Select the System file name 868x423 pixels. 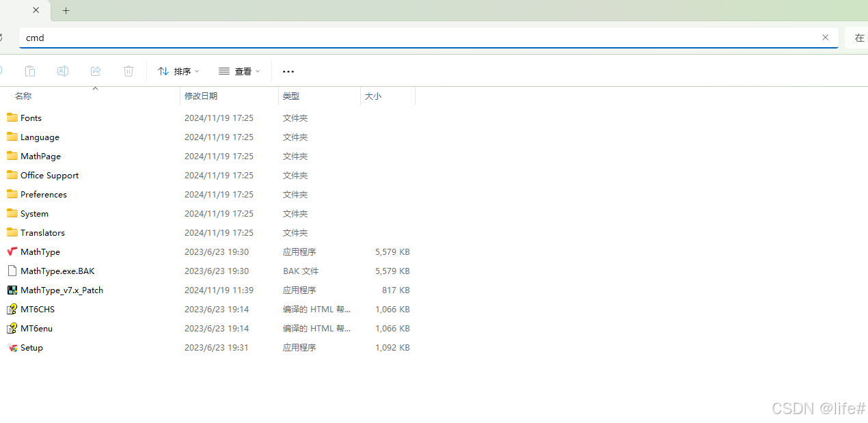tap(34, 214)
